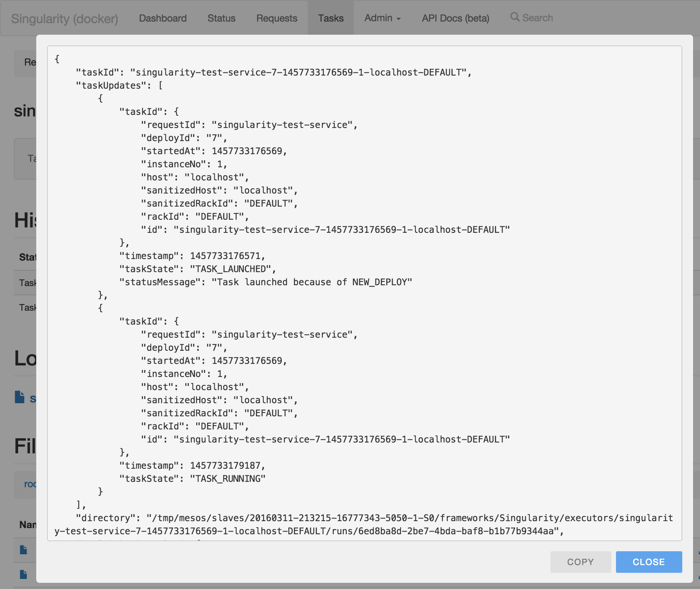Go to the Status page
The height and width of the screenshot is (589, 700).
tap(221, 18)
